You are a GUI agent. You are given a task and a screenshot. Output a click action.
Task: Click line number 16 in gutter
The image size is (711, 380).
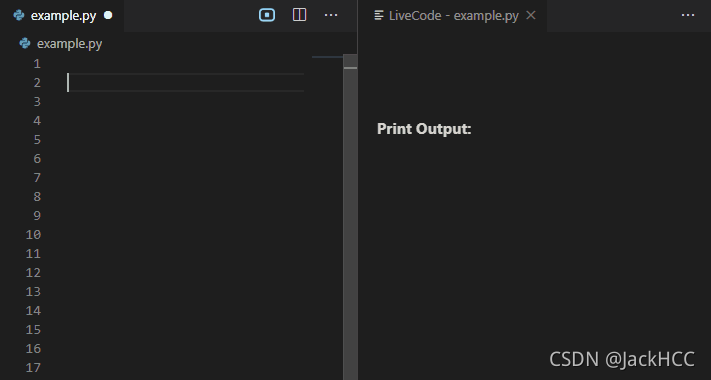point(33,349)
